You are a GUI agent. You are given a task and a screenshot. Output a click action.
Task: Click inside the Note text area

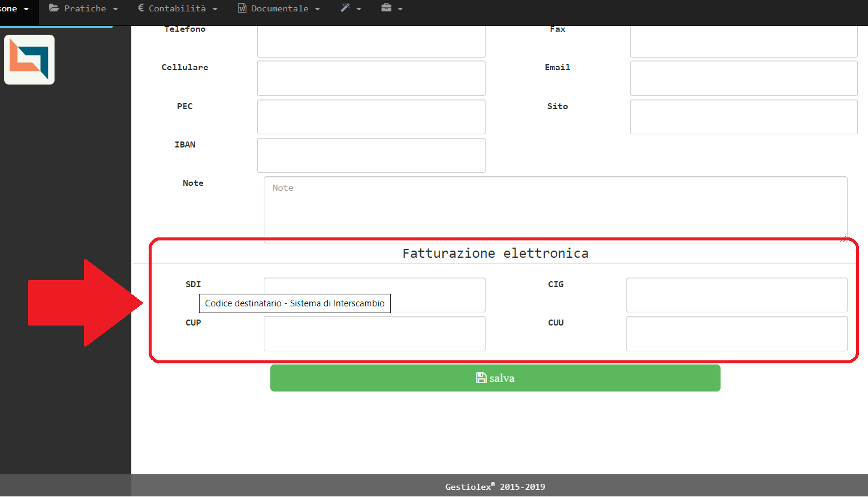[556, 209]
